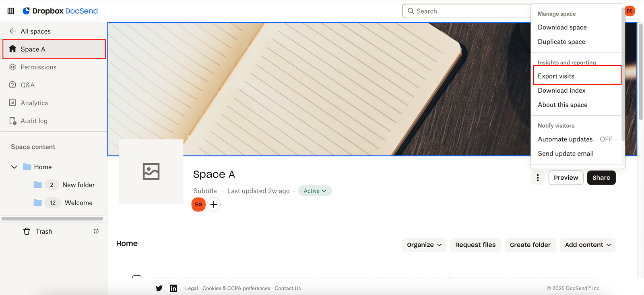The height and width of the screenshot is (295, 644).
Task: Open LinkedIn link in footer
Action: 173,288
